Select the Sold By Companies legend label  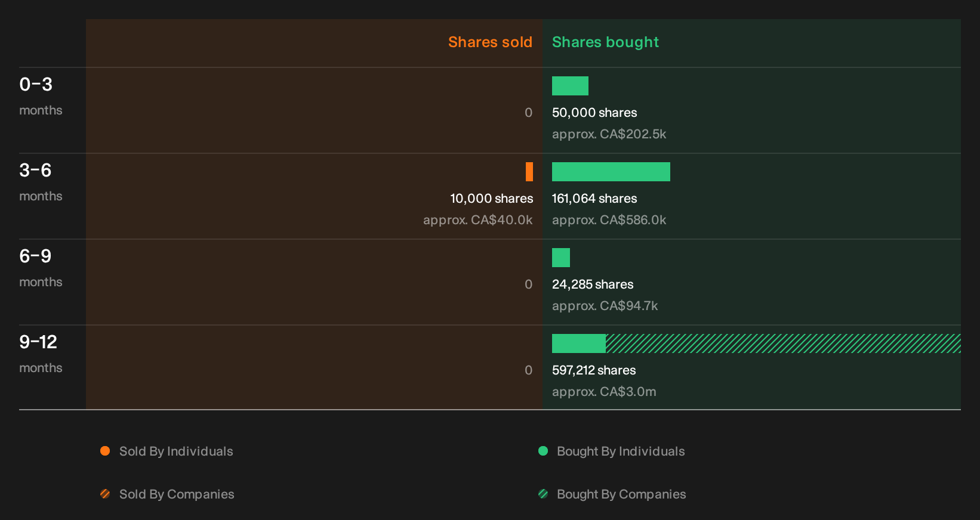177,494
